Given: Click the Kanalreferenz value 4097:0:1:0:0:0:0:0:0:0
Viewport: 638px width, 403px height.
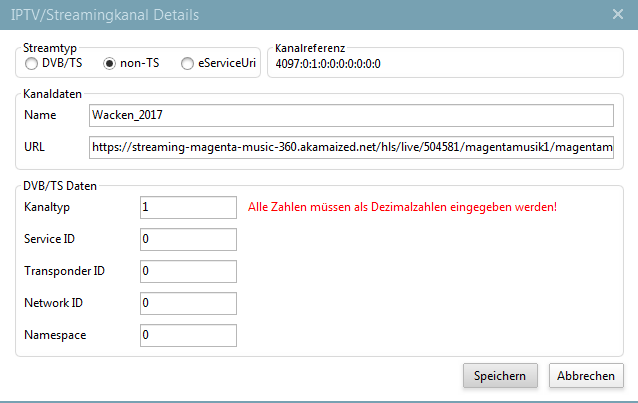Looking at the screenshot, I should click(x=327, y=65).
